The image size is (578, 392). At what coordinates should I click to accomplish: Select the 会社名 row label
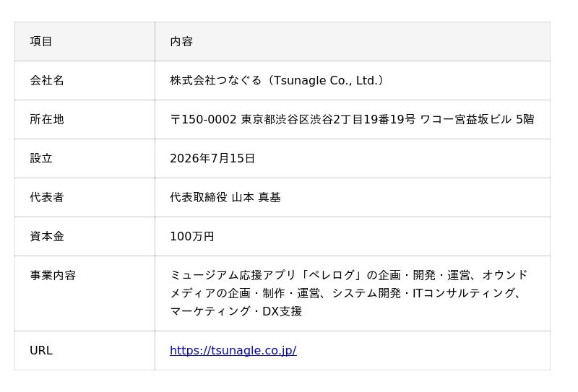pos(47,80)
